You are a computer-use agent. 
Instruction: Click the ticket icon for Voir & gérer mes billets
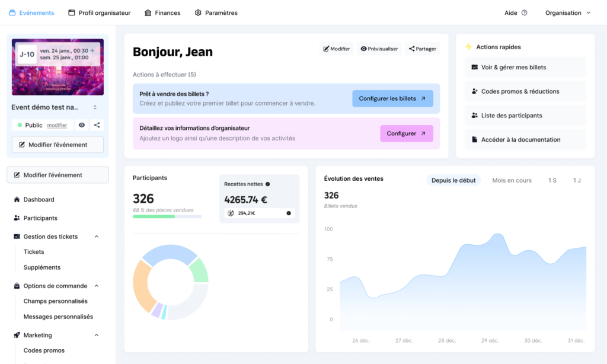[x=474, y=68]
